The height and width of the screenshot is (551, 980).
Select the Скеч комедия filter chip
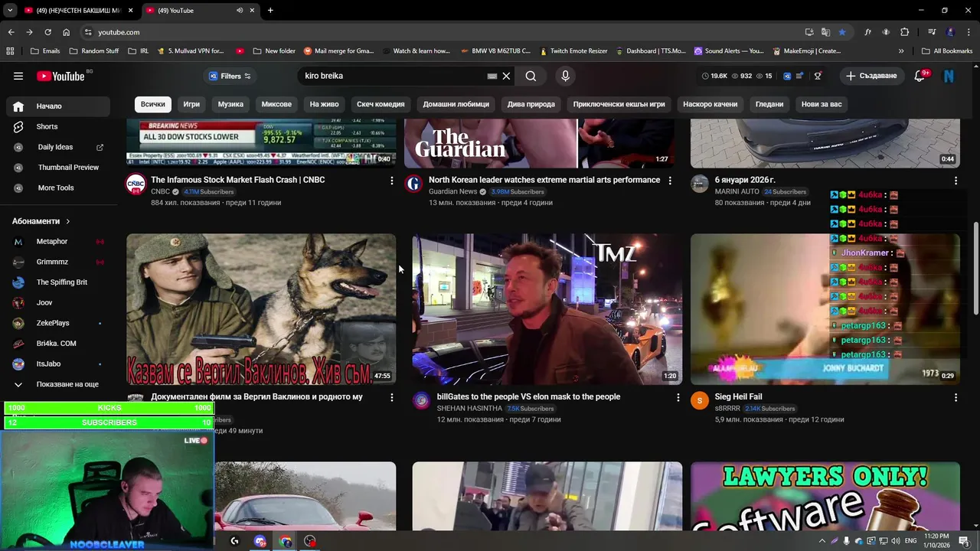(x=381, y=104)
